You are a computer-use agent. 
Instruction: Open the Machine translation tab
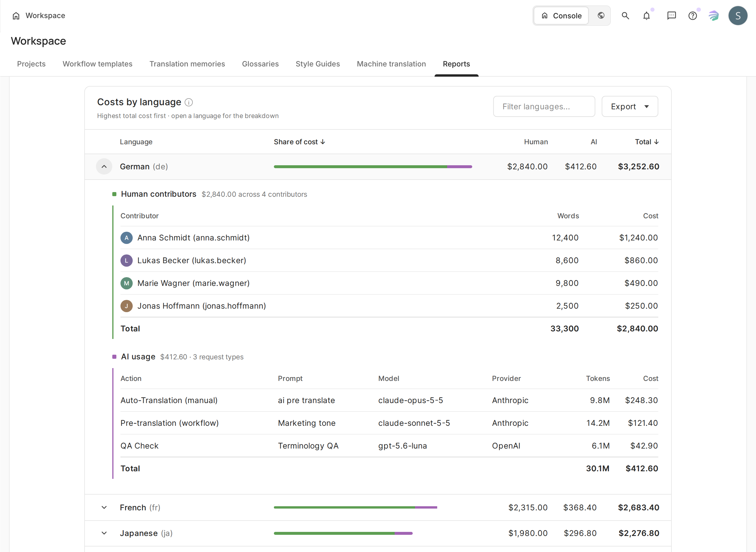coord(391,64)
